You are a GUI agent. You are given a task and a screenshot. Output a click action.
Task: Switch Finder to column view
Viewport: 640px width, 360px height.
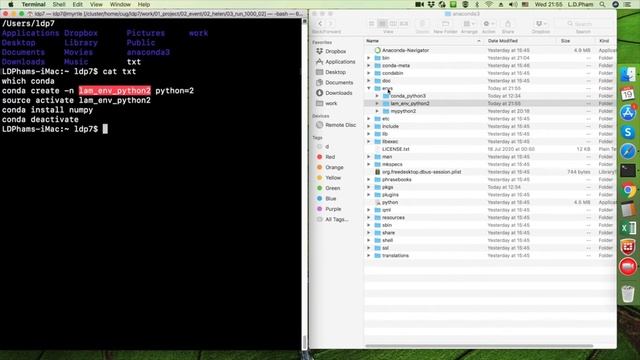pos(393,24)
